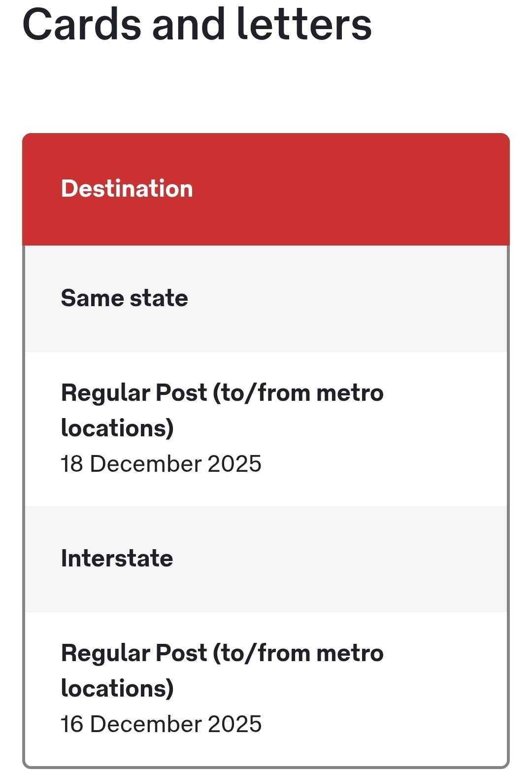Click the word "state" in "Same state"
Screen dimensions: 532x773
(x=159, y=298)
